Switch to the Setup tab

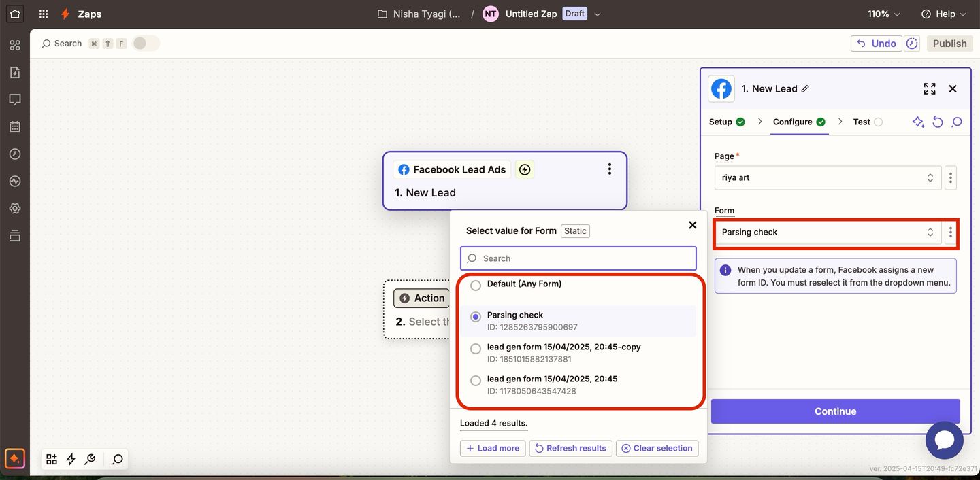coord(727,122)
